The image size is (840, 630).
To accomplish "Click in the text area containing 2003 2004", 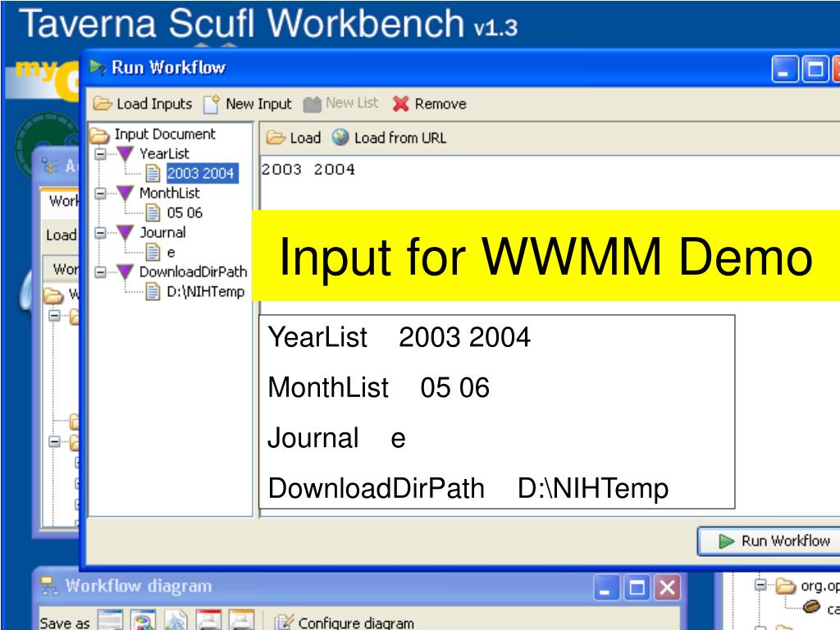I will tap(550, 184).
